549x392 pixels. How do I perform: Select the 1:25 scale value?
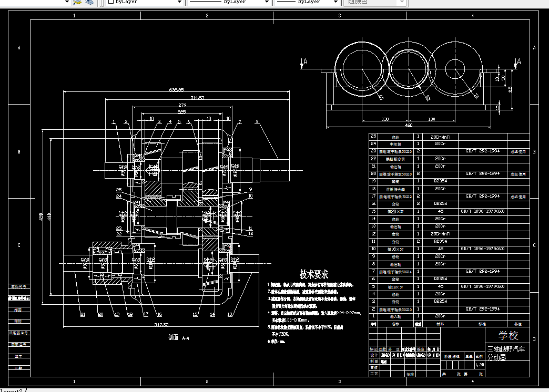click(480, 364)
